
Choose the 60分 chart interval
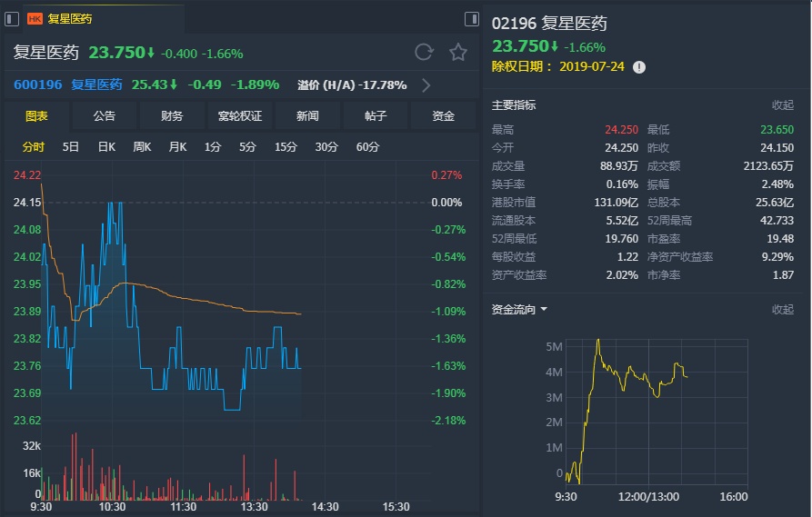tap(367, 147)
